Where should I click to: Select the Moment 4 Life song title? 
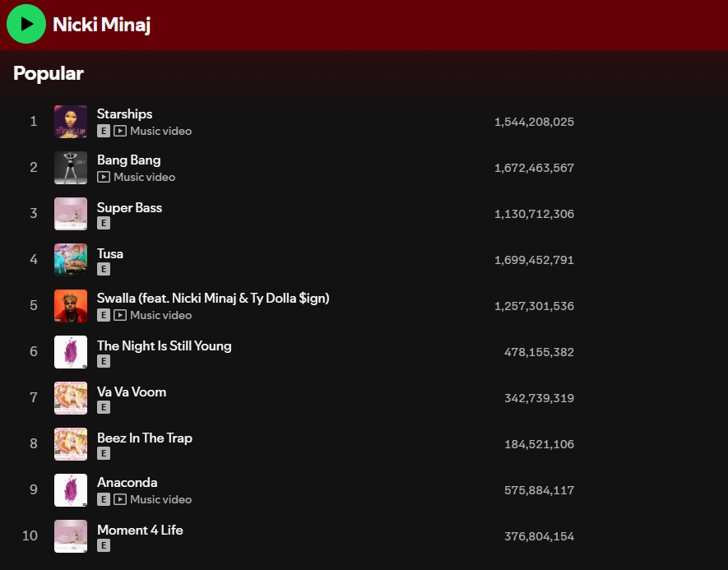point(140,530)
